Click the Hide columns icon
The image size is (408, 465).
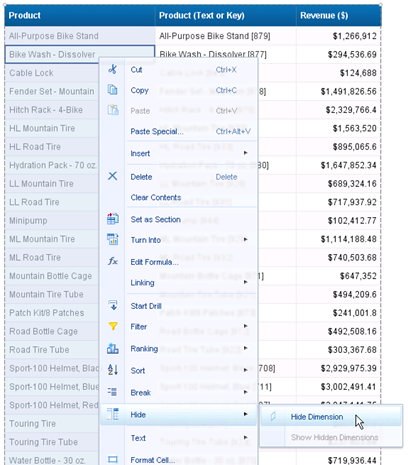[113, 414]
